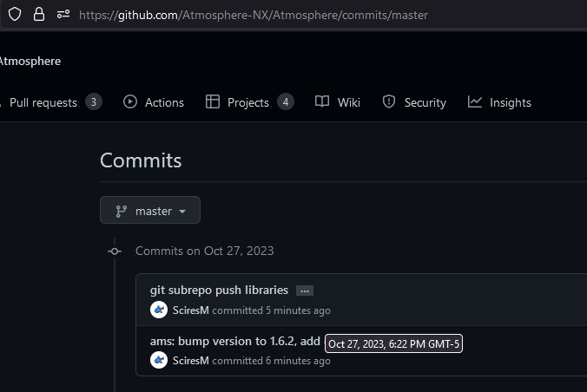
Task: Expand commit description with the ellipsis button
Action: coord(305,291)
